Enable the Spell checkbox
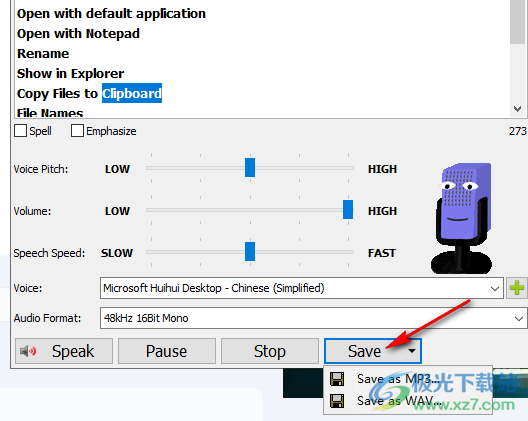Viewport: 528px width, 421px height. coord(21,131)
